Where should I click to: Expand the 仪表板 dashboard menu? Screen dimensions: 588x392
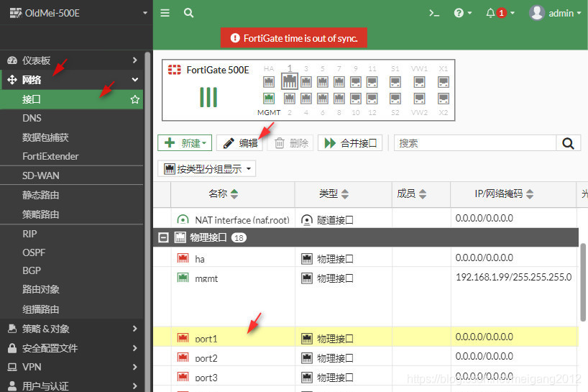click(x=72, y=60)
